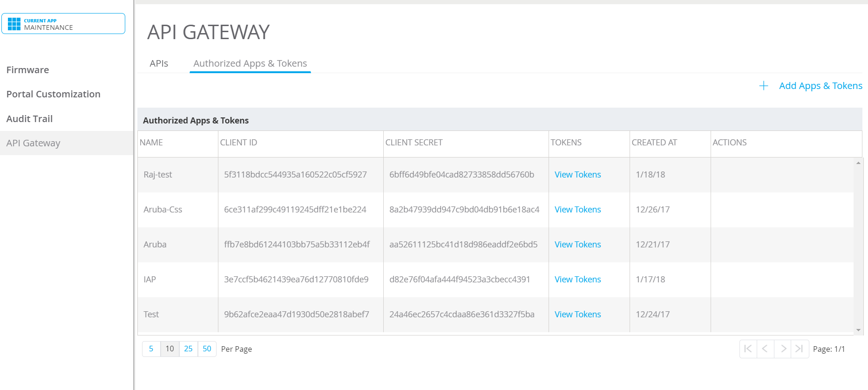Click client ID 6ce311af299c49119245dff21e1be224
Image resolution: width=868 pixels, height=390 pixels.
coord(295,210)
